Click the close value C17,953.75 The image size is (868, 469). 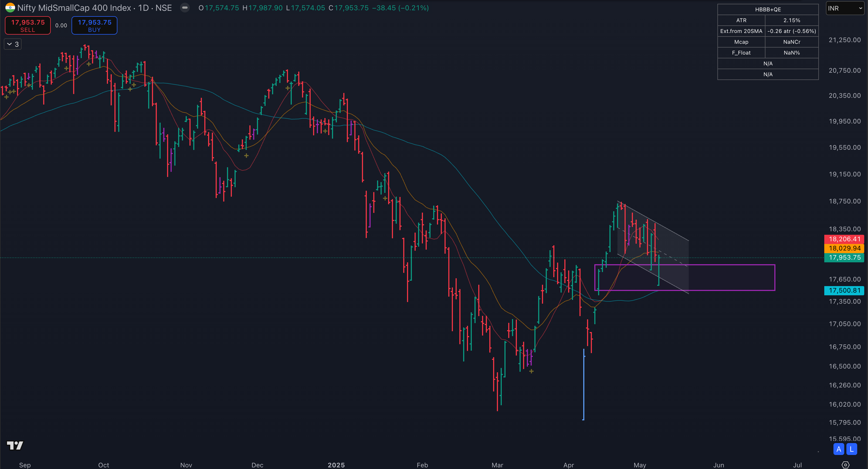click(x=348, y=8)
